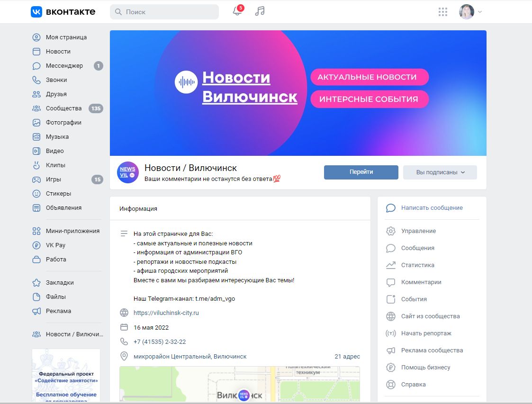Click the search field Поиск
The image size is (532, 404).
[x=164, y=12]
